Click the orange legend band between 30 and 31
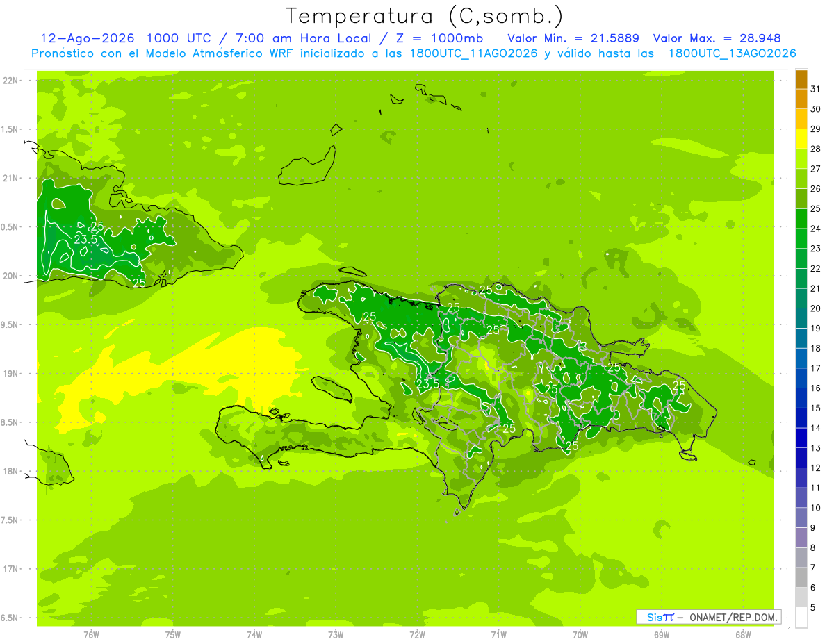The height and width of the screenshot is (644, 834). [x=801, y=99]
